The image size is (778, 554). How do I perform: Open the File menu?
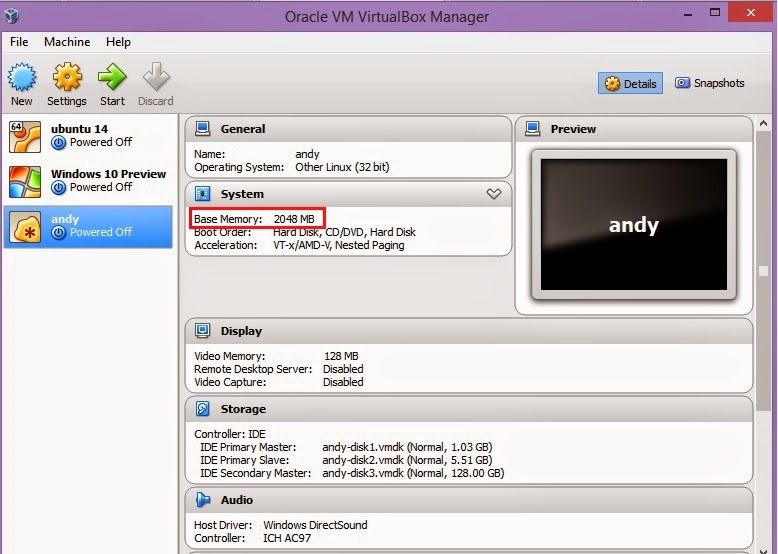pos(19,42)
